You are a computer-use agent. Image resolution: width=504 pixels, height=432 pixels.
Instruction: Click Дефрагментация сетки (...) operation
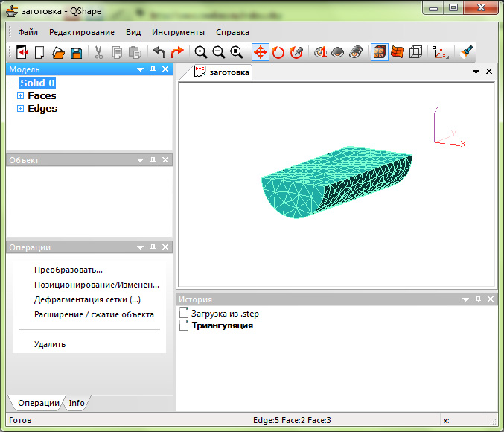point(87,299)
